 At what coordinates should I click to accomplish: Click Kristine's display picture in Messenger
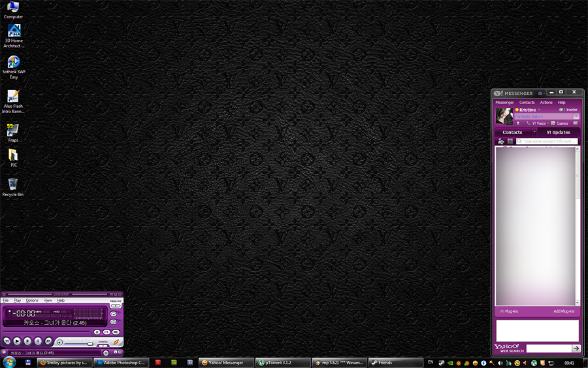click(x=504, y=116)
